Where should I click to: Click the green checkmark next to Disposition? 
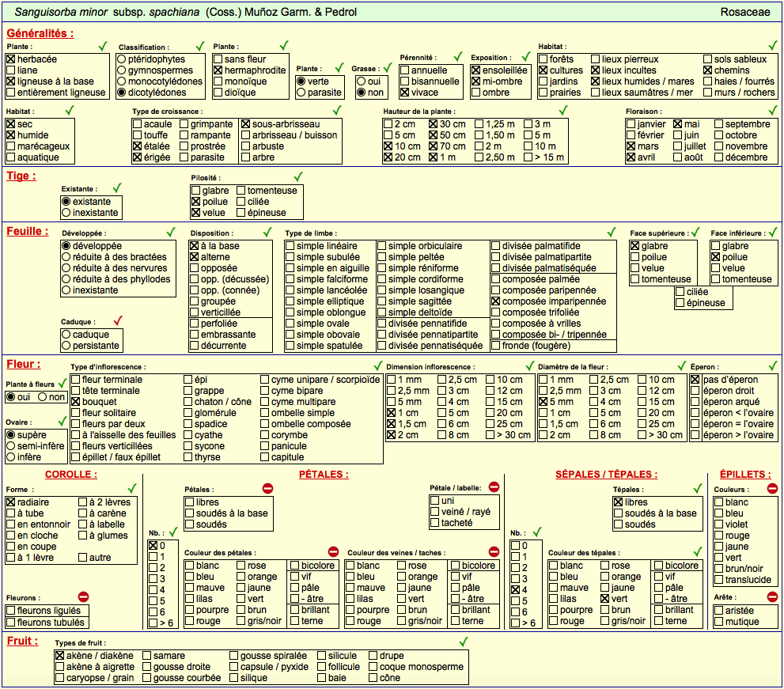point(267,232)
